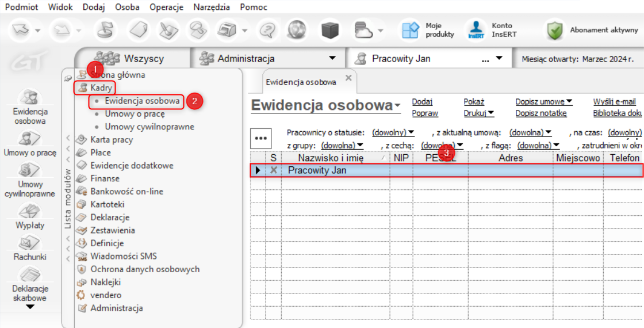Open Konto InsERT from the toolbar

(x=492, y=30)
